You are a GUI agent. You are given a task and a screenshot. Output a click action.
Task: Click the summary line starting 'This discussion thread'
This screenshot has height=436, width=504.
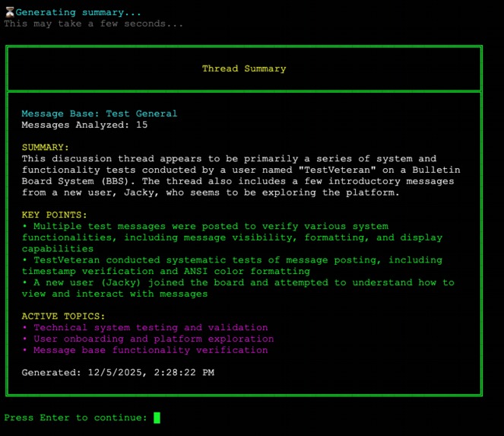229,158
